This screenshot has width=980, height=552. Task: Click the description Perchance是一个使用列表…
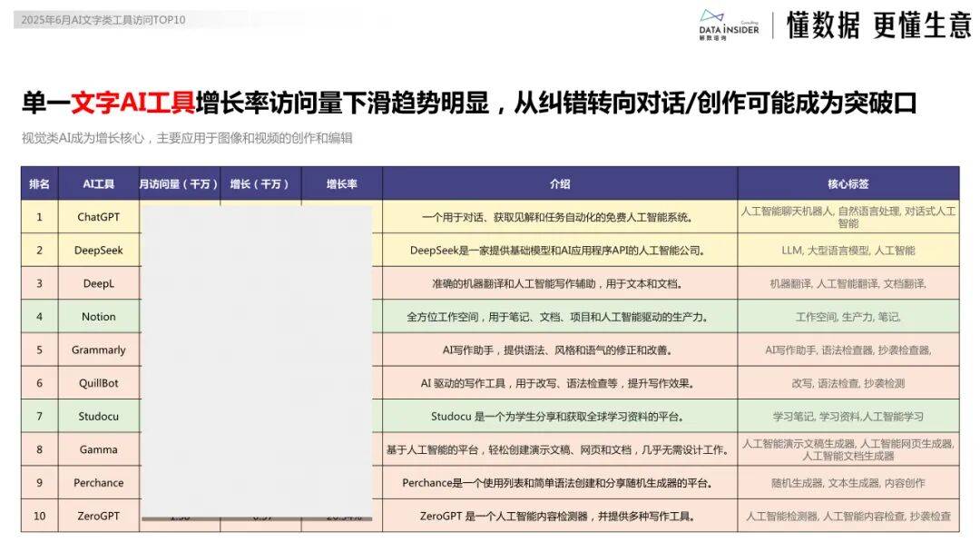click(x=557, y=483)
